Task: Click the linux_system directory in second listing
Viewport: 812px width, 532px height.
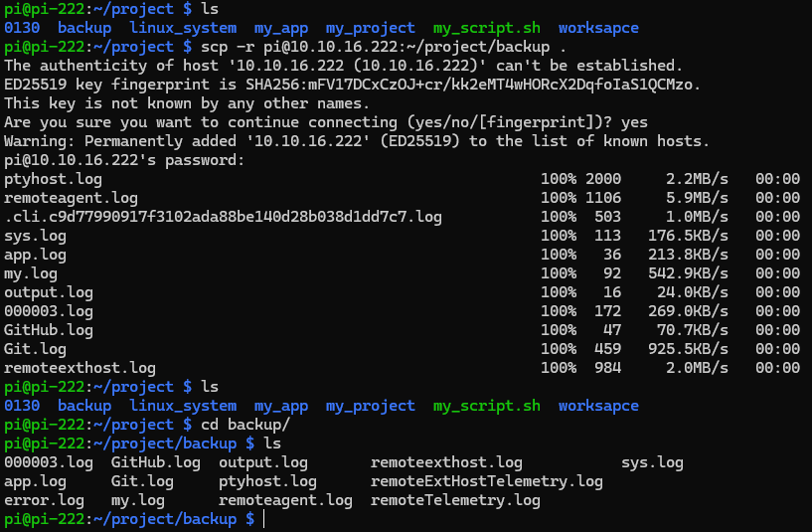Action: 183,406
